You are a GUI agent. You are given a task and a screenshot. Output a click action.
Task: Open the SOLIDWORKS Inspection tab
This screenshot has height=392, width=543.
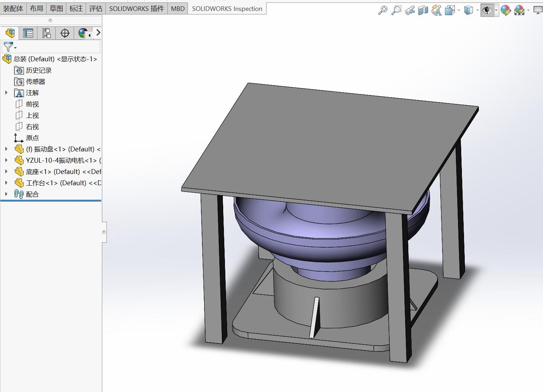(227, 8)
